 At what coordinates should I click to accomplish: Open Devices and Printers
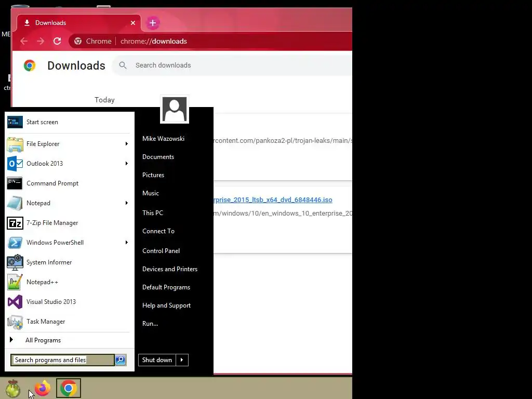[170, 269]
